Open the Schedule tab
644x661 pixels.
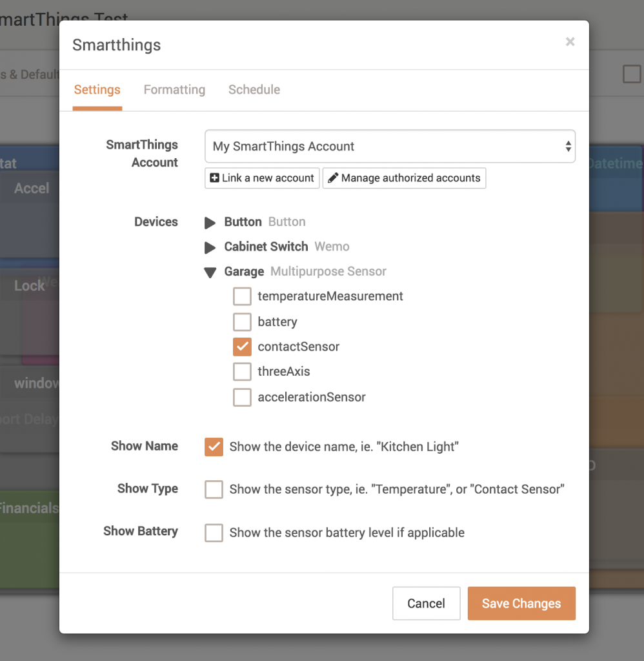coord(254,90)
